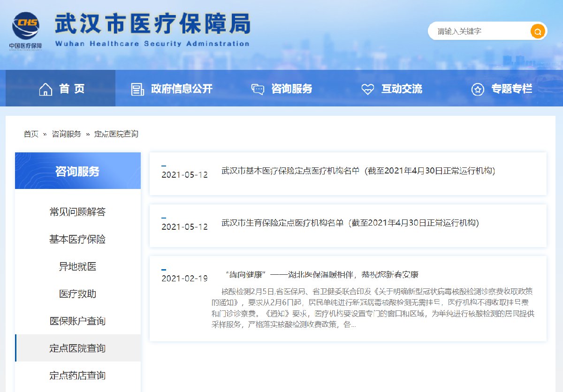563x392 pixels.
Task: Click 咨询服务 in the breadcrumb trail
Action: [66, 134]
